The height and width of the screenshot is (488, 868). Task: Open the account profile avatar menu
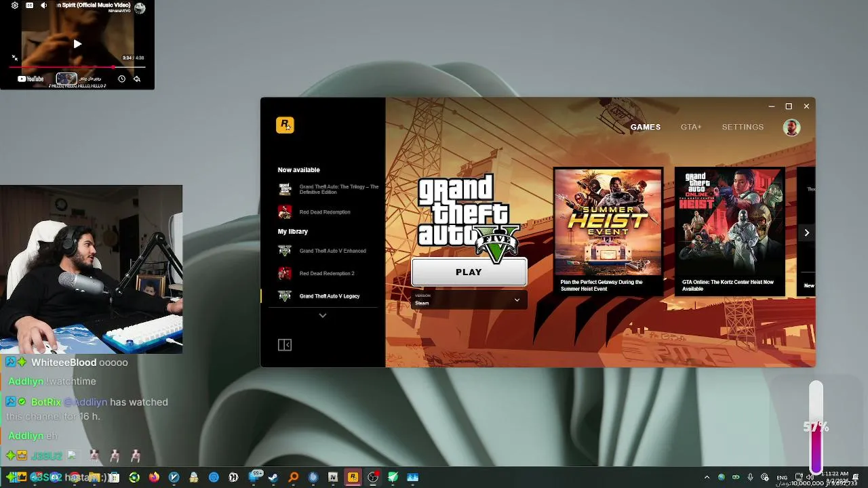[x=791, y=127]
